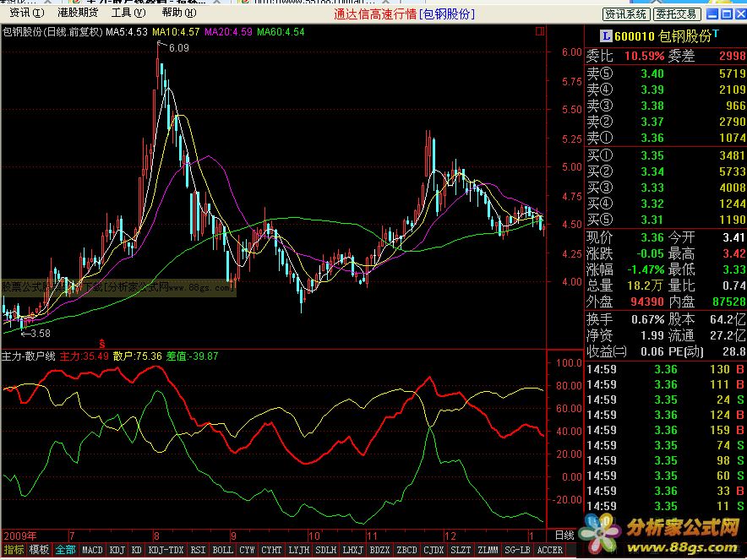Select the KDJ-TDX indicator tab

(x=166, y=550)
